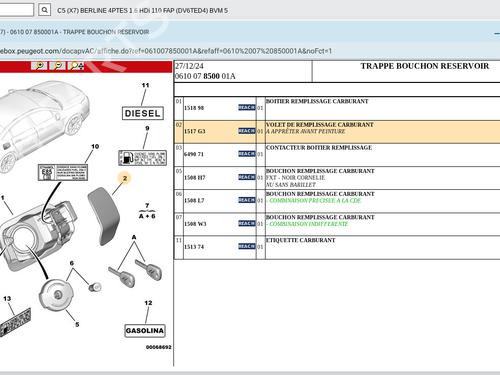Click row number 02 in highlighted row
This screenshot has height=375, width=500.
(179, 125)
